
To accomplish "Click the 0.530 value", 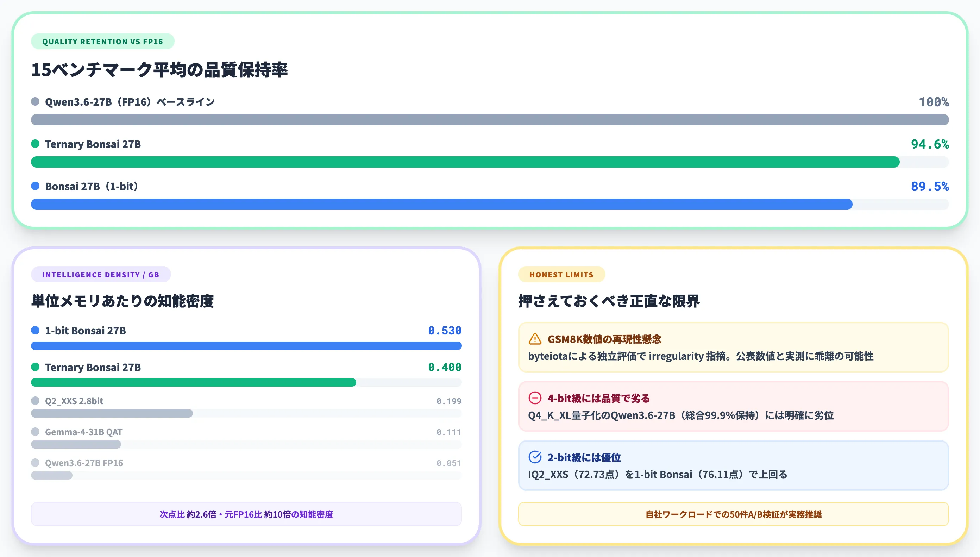I will pyautogui.click(x=445, y=331).
